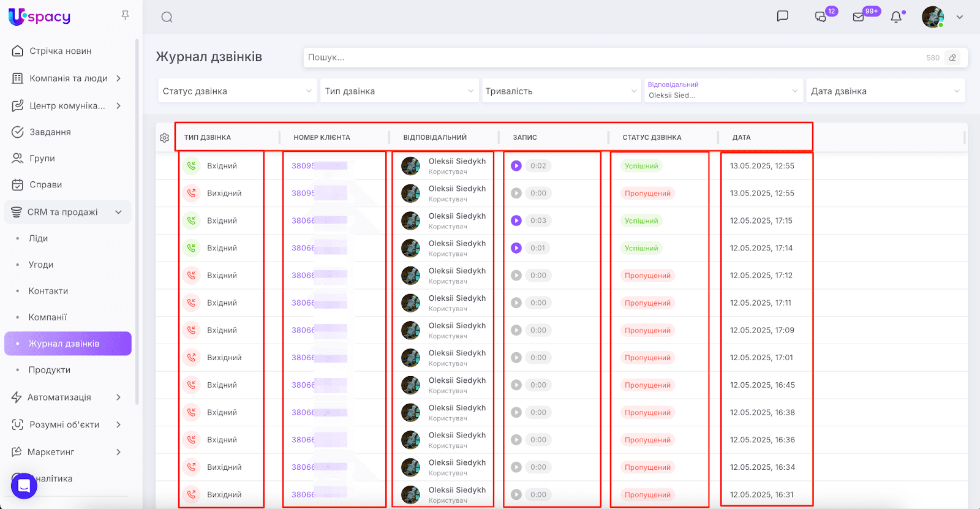Open the notifications bell icon
The image size is (980, 509).
click(x=896, y=17)
